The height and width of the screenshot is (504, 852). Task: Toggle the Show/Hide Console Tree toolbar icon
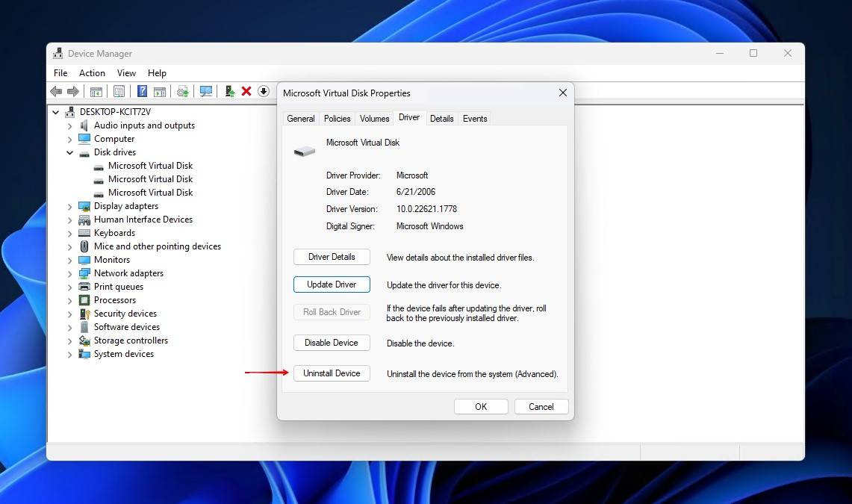tap(96, 91)
